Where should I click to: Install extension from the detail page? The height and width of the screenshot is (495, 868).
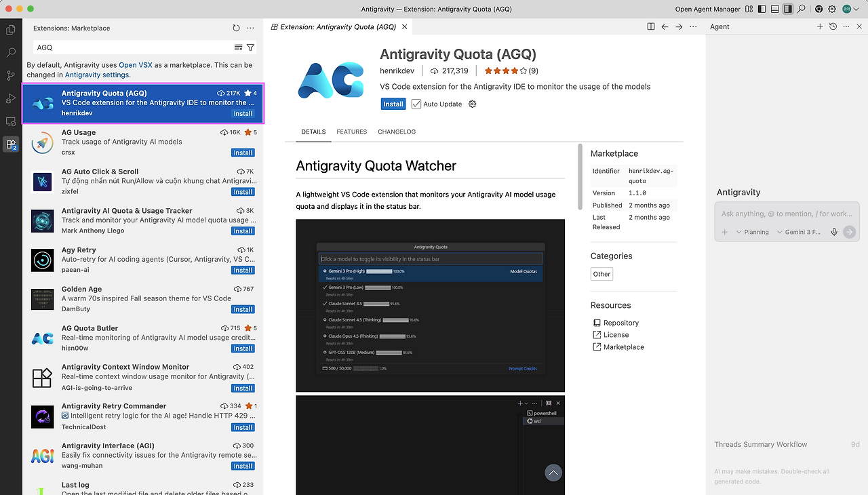click(x=393, y=104)
